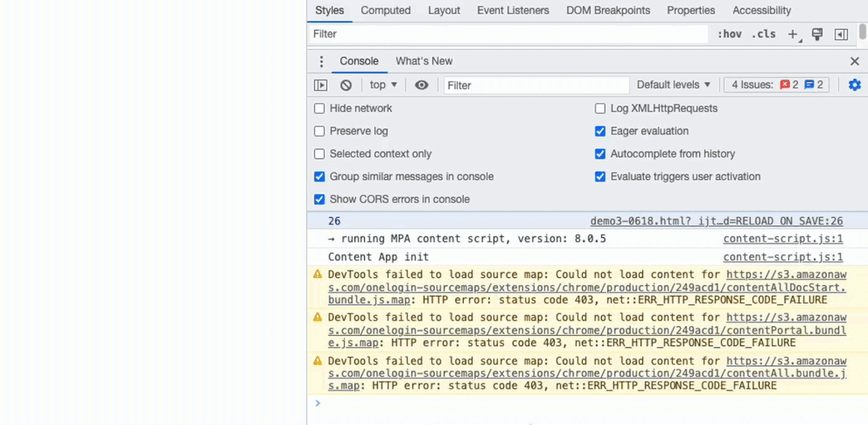Uncheck Show CORS errors in console
The width and height of the screenshot is (868, 425).
tap(319, 199)
